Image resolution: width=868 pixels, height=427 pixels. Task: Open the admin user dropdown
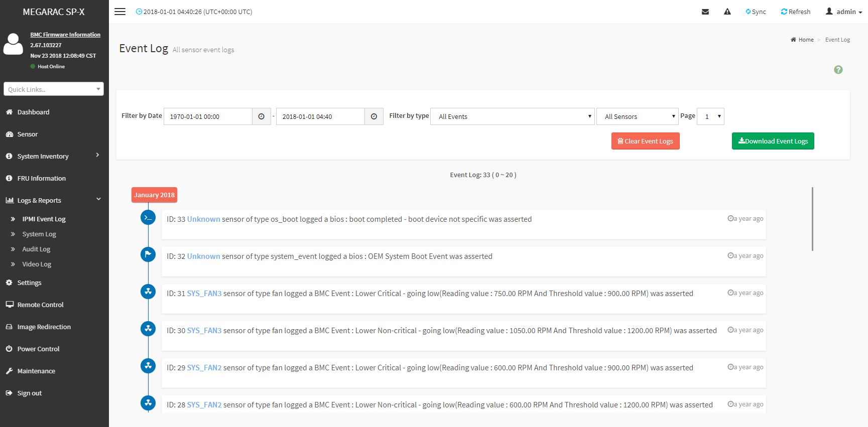844,12
